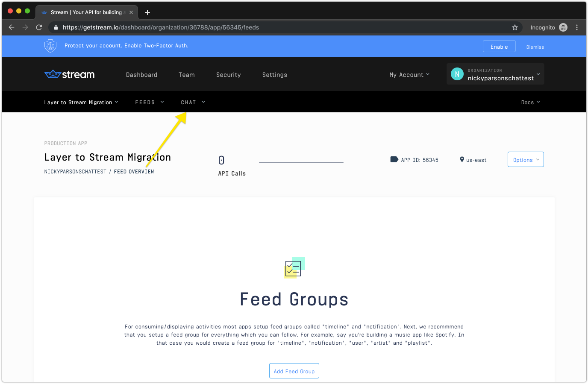Viewport: 588px width, 384px height.
Task: Click Add Feed Group button
Action: [294, 371]
